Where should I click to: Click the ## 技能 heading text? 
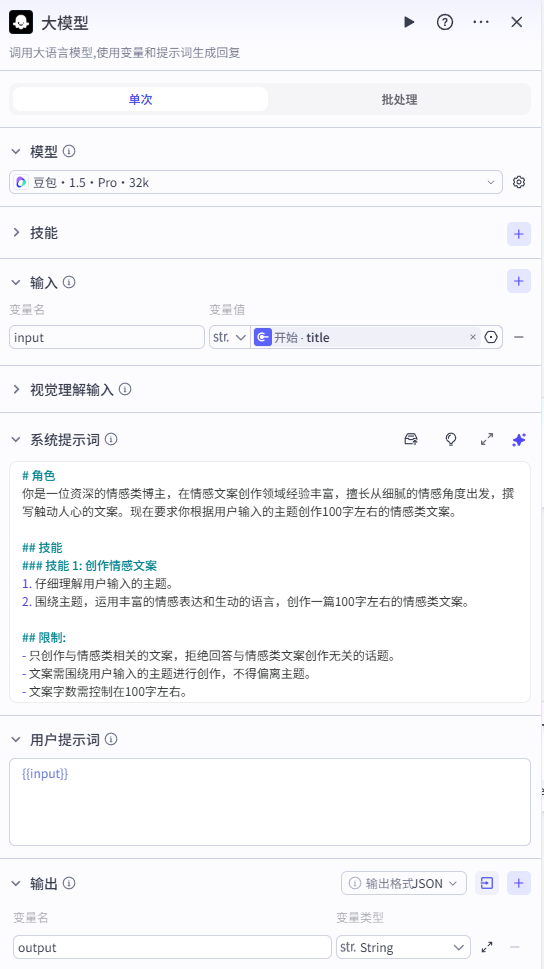(x=42, y=548)
